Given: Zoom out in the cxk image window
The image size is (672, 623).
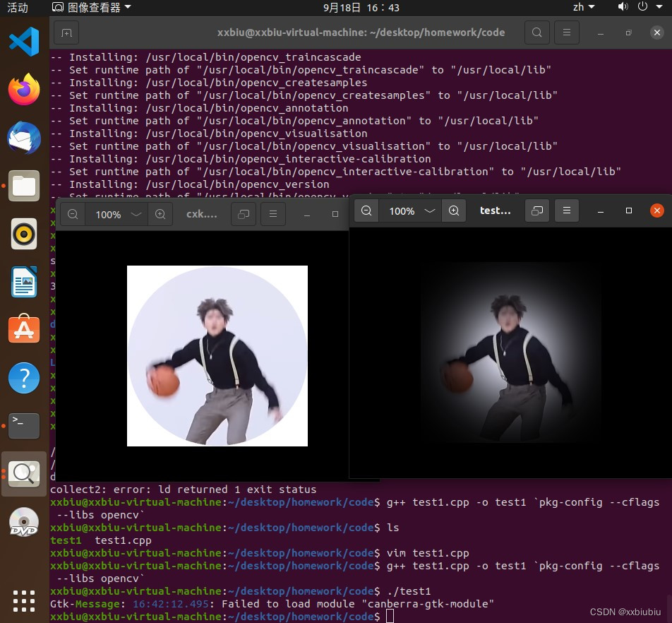Looking at the screenshot, I should click(73, 214).
